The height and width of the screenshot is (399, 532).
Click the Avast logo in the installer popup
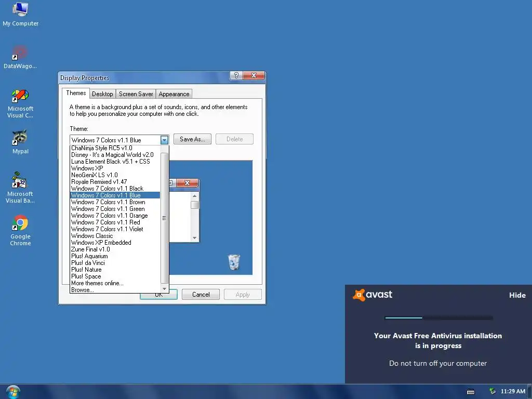(x=372, y=295)
